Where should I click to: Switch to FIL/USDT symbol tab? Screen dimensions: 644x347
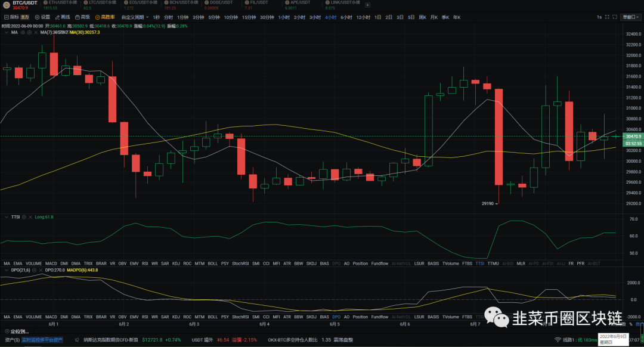pyautogui.click(x=256, y=5)
